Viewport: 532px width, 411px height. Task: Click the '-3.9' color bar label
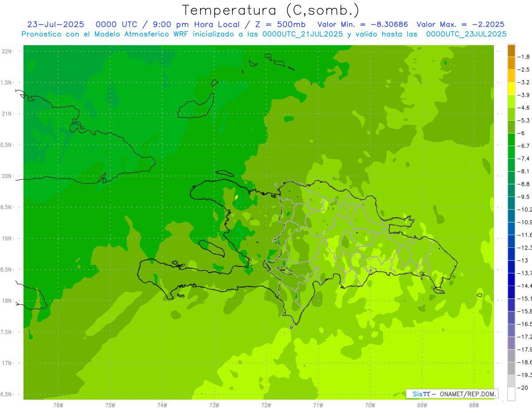tap(524, 95)
